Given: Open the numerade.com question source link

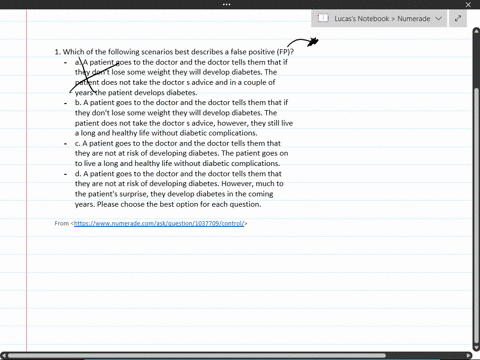Looking at the screenshot, I should tap(159, 223).
